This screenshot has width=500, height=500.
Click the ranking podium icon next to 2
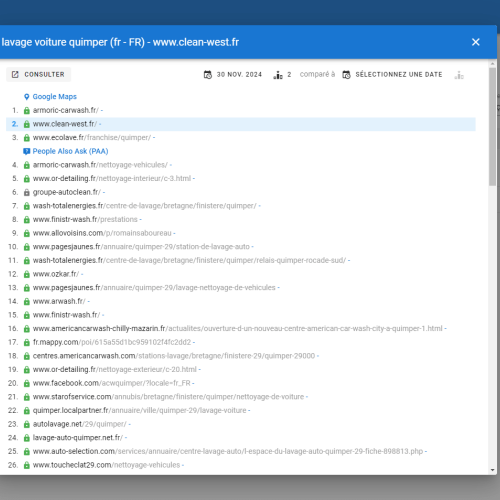click(x=278, y=75)
